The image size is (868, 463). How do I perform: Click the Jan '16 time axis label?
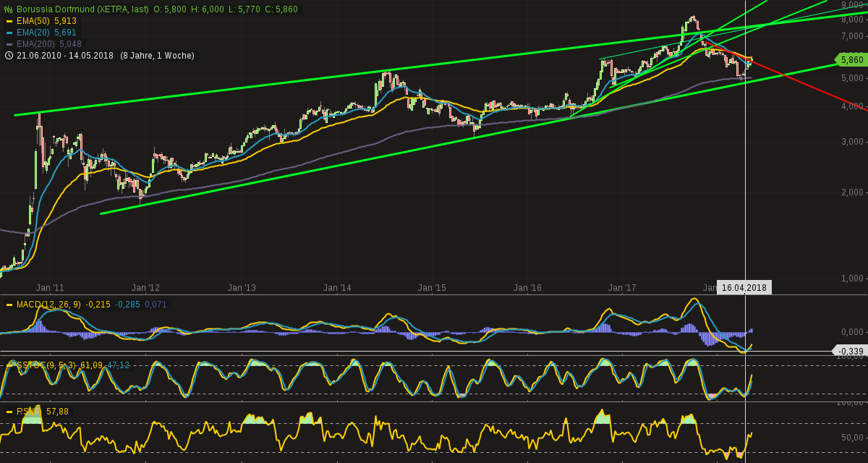point(527,288)
